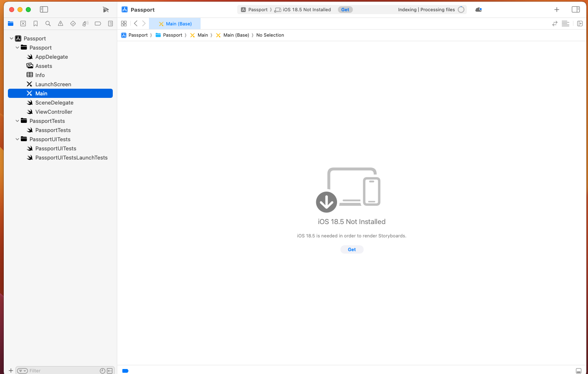588x374 pixels.
Task: Open the Find navigator magnifying glass
Action: [x=48, y=23]
